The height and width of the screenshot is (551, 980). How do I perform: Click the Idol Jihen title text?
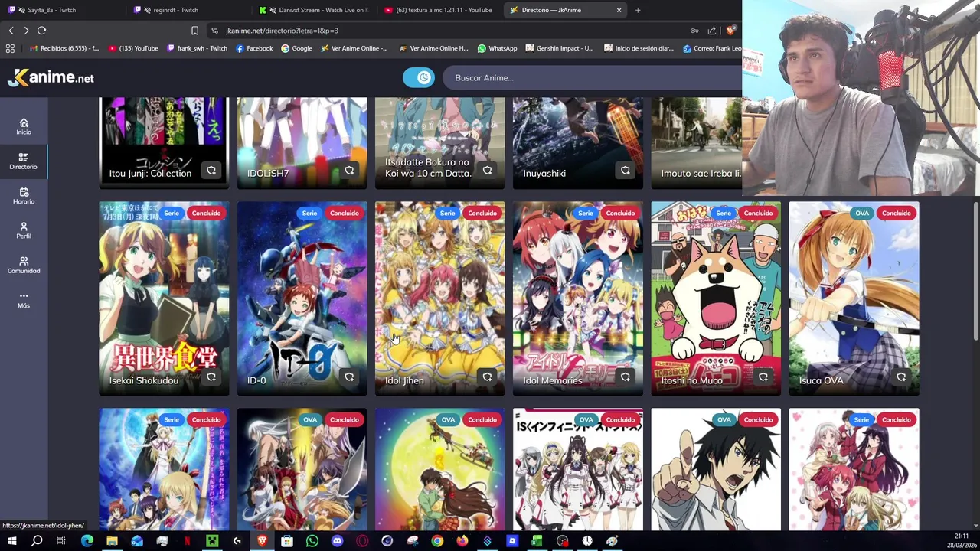pyautogui.click(x=404, y=380)
